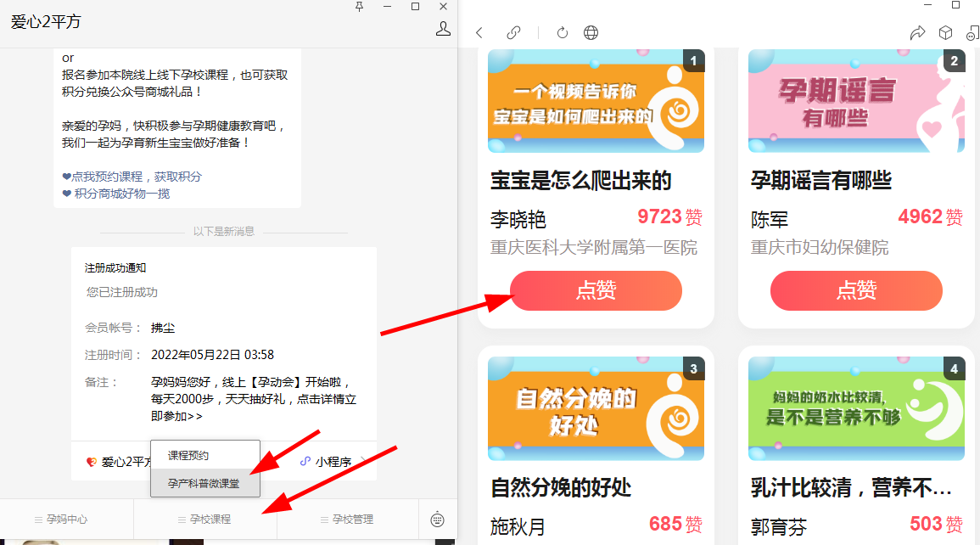This screenshot has width=980, height=545.
Task: Click the 您已注册成功 text
Action: [x=122, y=292]
